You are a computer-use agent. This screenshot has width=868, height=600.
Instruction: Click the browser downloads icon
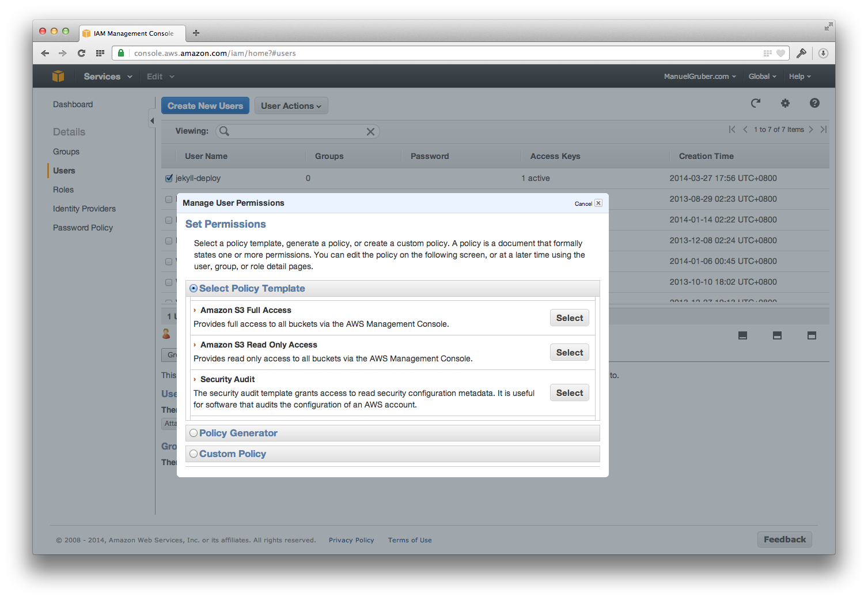(x=823, y=53)
